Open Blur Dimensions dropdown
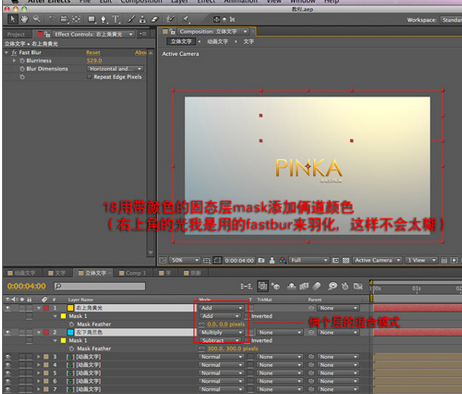 (x=115, y=69)
